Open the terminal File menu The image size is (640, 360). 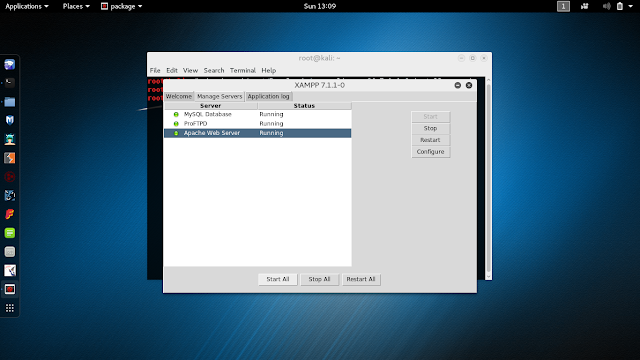pyautogui.click(x=155, y=70)
